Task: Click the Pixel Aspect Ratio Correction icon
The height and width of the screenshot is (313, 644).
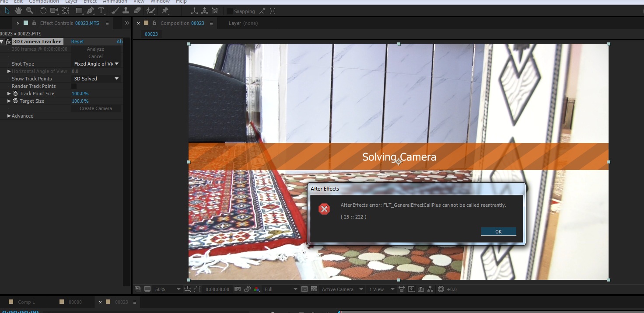Action: (401, 289)
